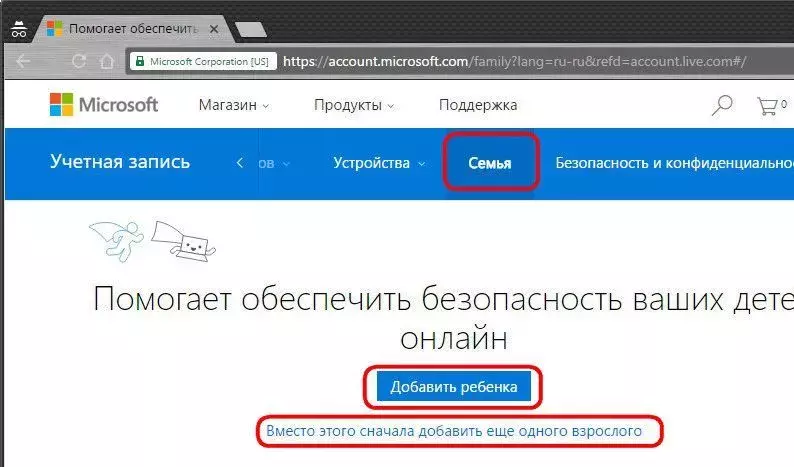Viewport: 794px width, 467px height.
Task: Open the Поддержка page
Action: [x=478, y=105]
